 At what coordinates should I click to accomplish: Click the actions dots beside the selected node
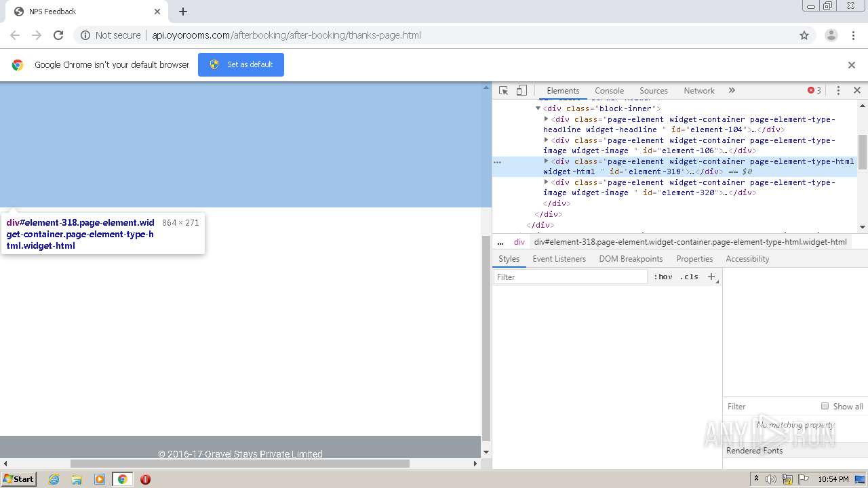point(497,163)
